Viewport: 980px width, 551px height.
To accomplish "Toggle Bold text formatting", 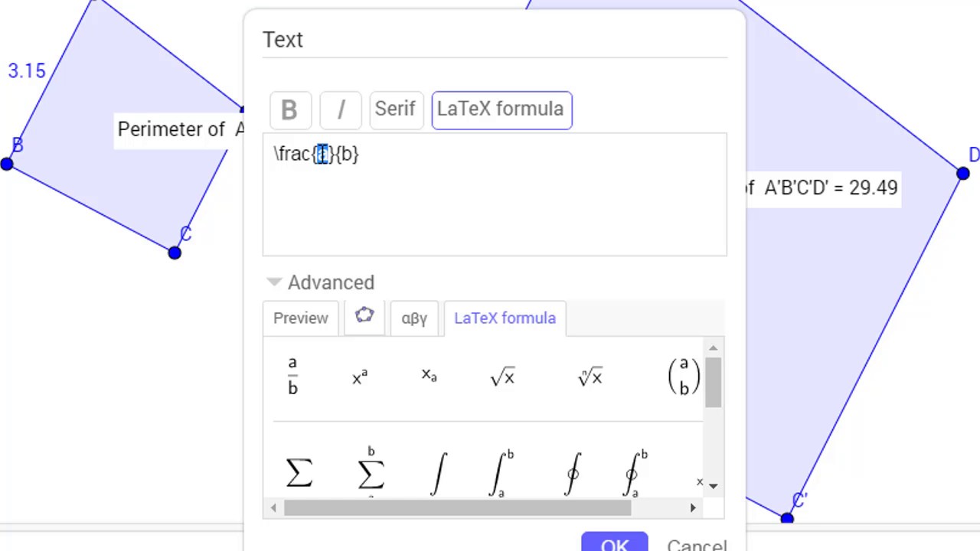I will (x=289, y=109).
